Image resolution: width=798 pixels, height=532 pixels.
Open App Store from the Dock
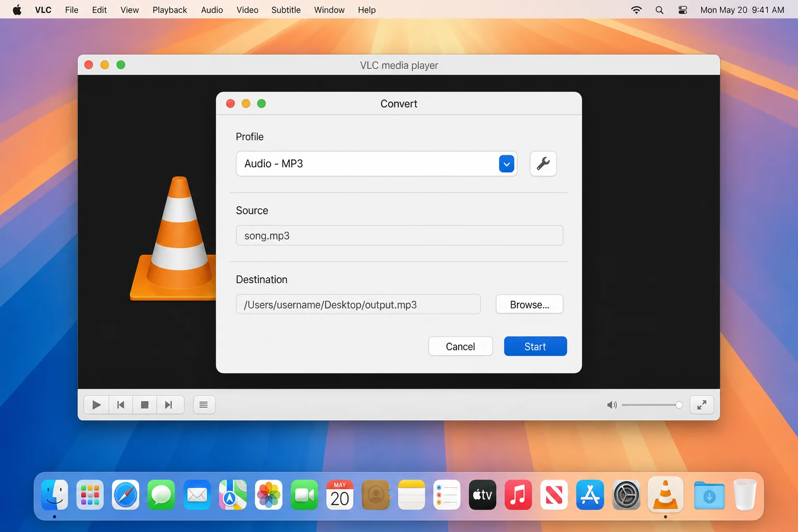[x=590, y=495]
